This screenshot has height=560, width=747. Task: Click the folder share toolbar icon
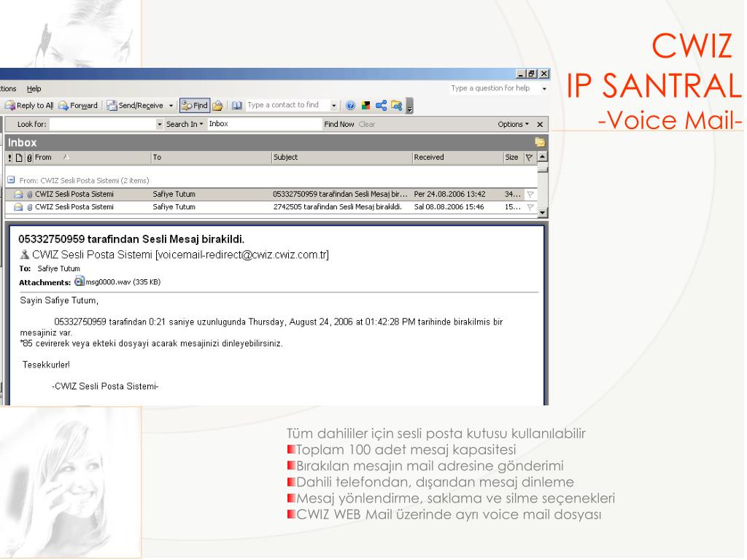(396, 105)
